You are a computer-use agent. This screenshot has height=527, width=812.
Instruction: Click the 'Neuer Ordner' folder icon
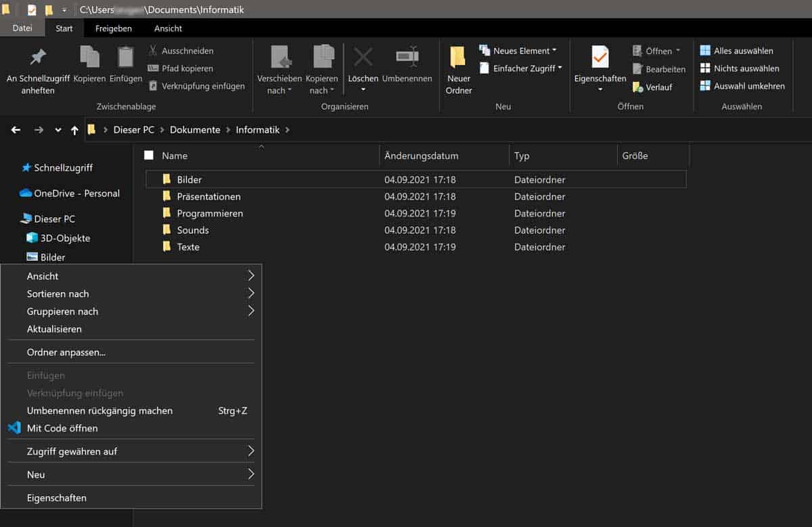[458, 58]
